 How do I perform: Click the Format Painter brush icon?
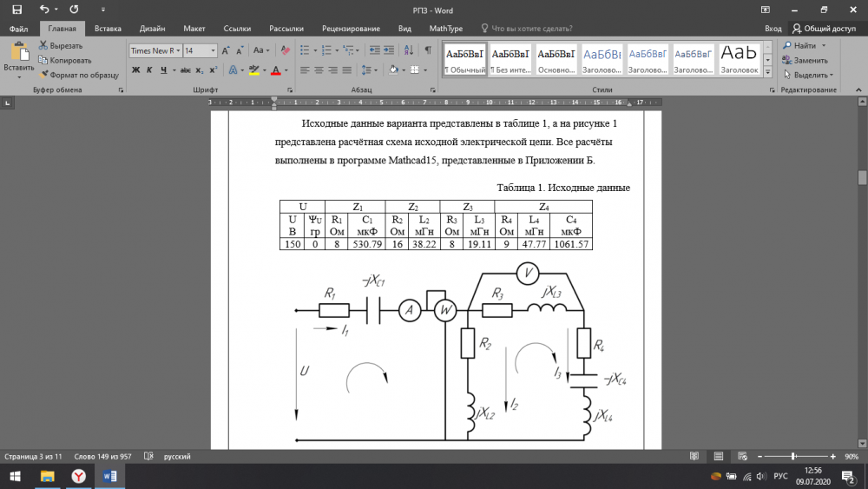click(x=43, y=75)
